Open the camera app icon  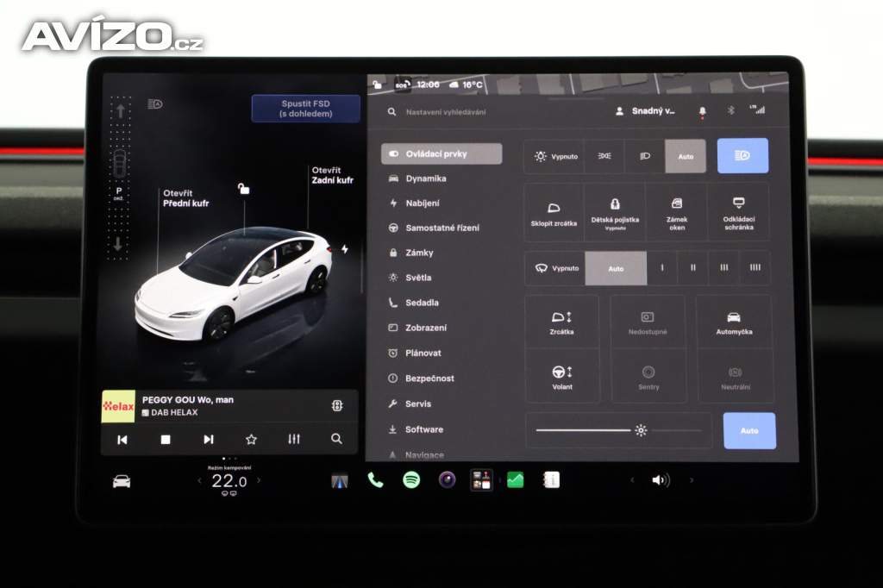tap(448, 480)
